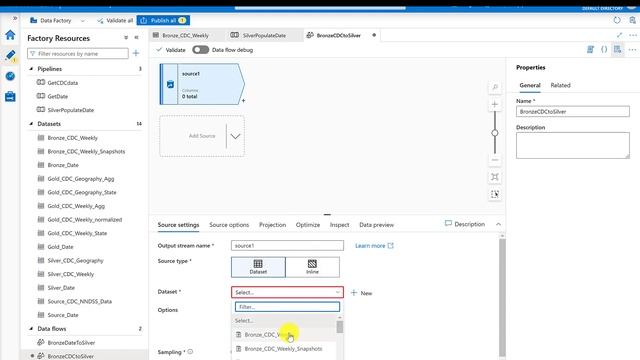
Task: Collapse the Factory Resources panel
Action: (136, 38)
